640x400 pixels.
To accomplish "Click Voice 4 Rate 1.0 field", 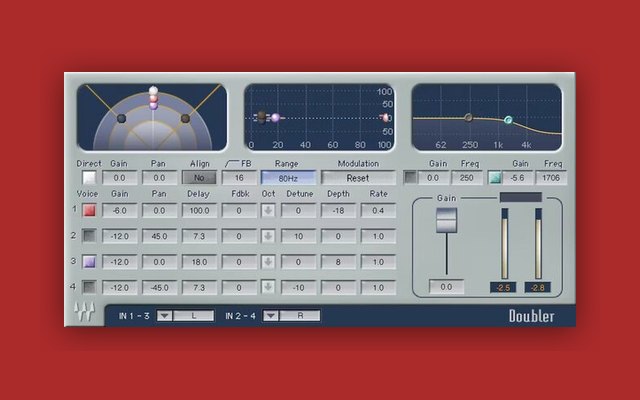I will pos(378,288).
